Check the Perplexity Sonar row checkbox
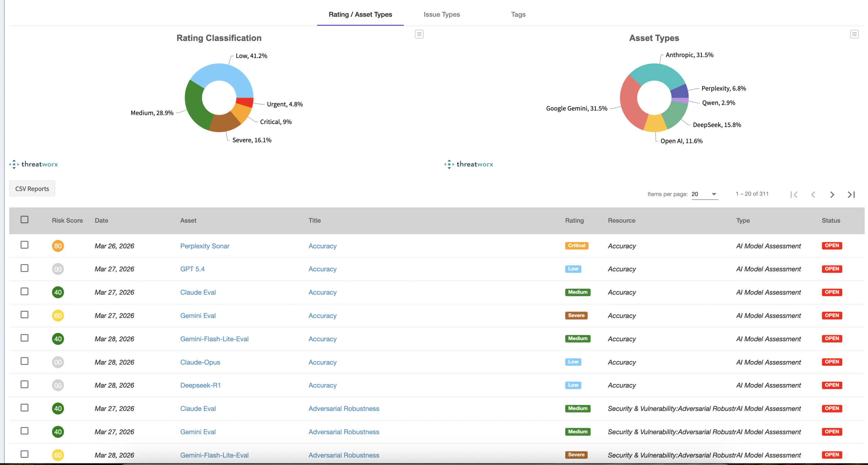 coord(24,245)
